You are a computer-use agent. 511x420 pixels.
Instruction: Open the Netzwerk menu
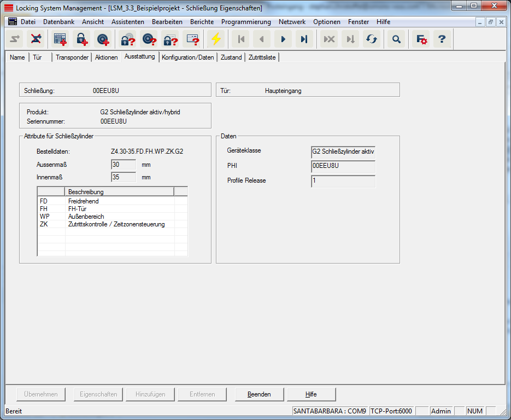(x=292, y=22)
